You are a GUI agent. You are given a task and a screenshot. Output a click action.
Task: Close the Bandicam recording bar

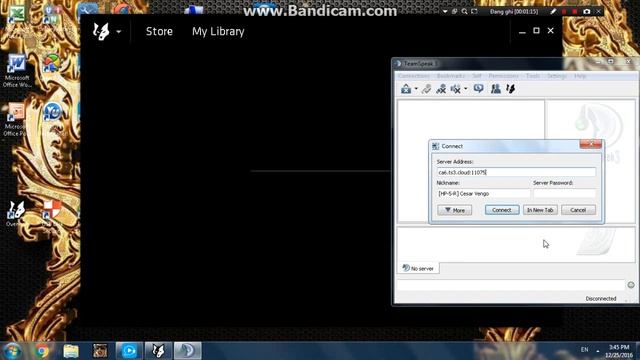pos(598,11)
